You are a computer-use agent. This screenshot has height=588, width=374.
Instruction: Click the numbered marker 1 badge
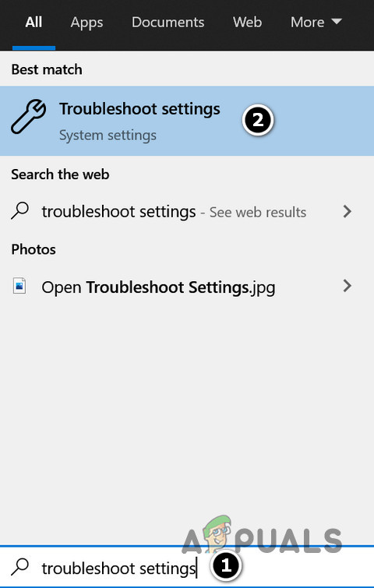[226, 566]
